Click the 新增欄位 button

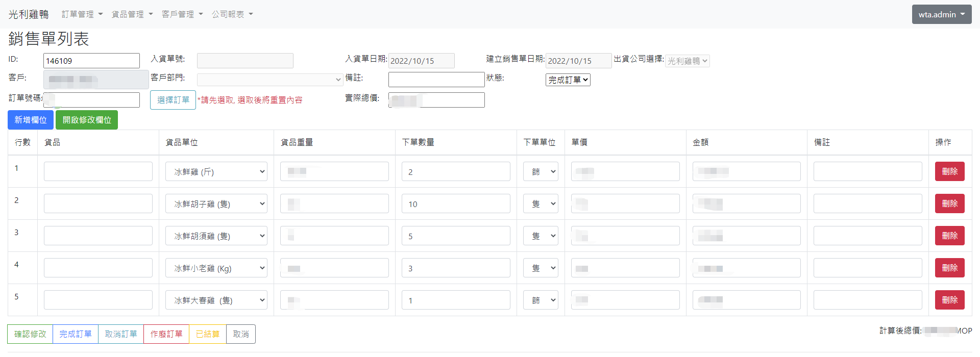pyautogui.click(x=31, y=120)
